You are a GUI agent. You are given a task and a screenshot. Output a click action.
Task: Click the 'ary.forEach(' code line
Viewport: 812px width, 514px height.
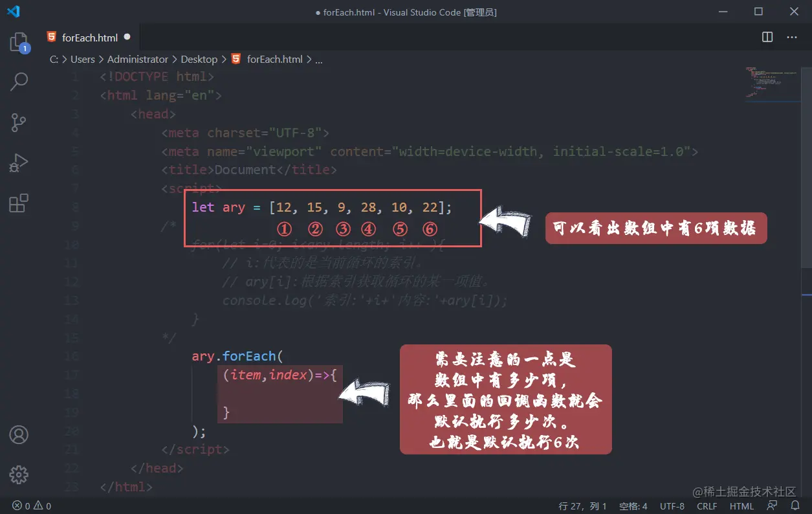point(237,356)
